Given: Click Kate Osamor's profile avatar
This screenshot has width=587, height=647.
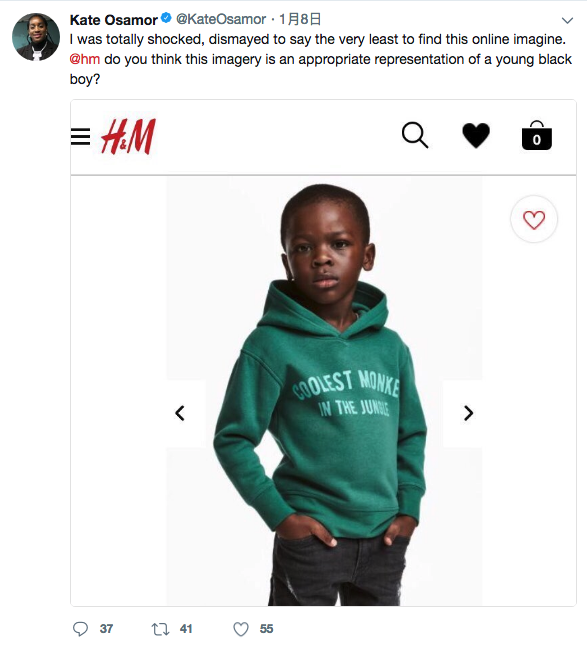Looking at the screenshot, I should (36, 37).
